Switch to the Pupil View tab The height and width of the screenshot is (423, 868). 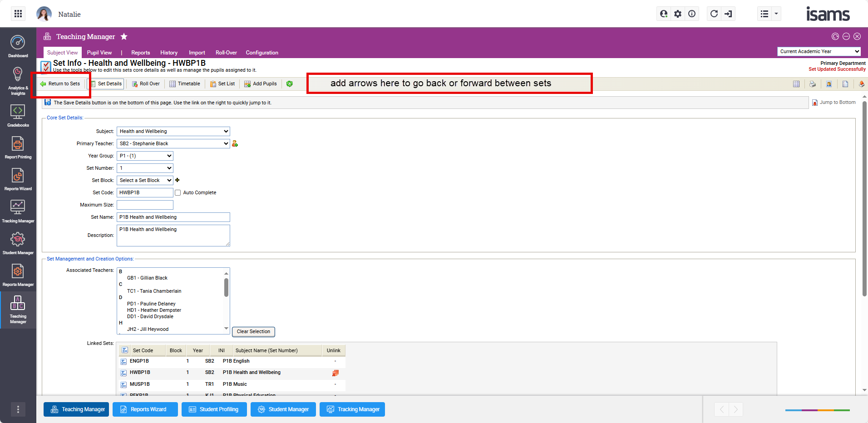[99, 53]
